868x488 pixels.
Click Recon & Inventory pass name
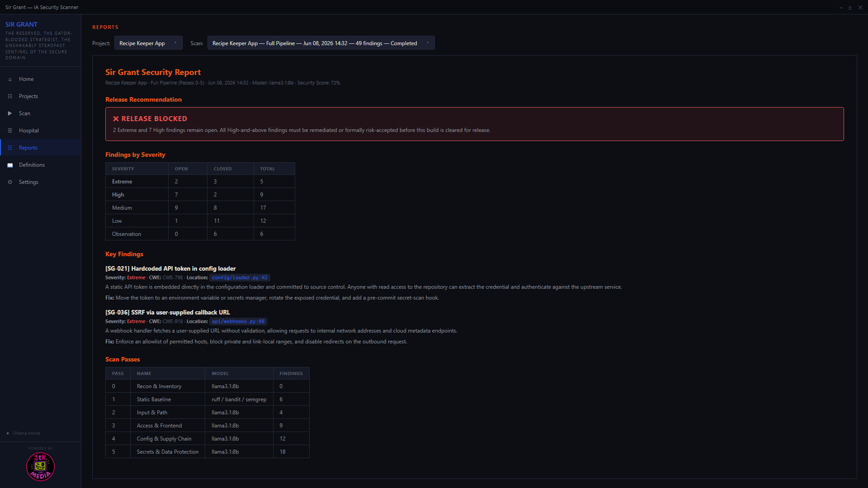pyautogui.click(x=159, y=386)
